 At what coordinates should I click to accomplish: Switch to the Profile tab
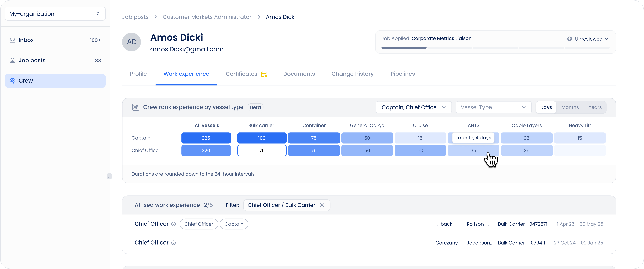[138, 74]
